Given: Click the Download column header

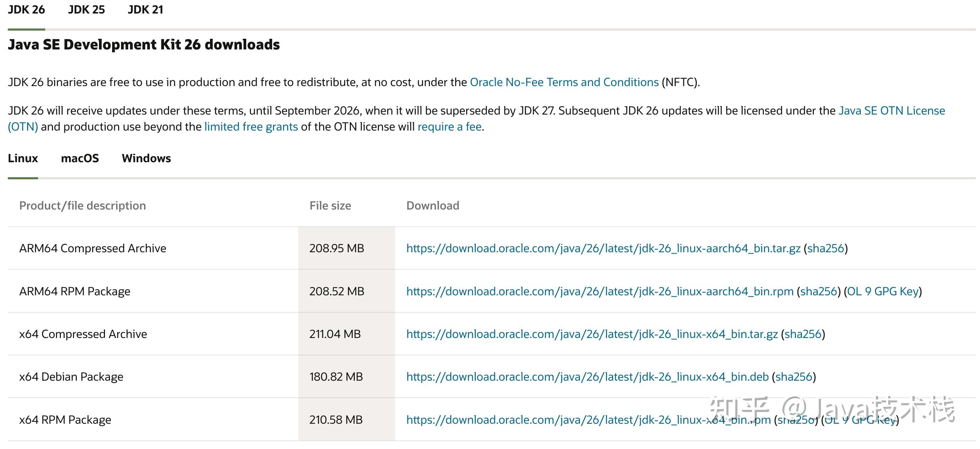Looking at the screenshot, I should click(433, 206).
